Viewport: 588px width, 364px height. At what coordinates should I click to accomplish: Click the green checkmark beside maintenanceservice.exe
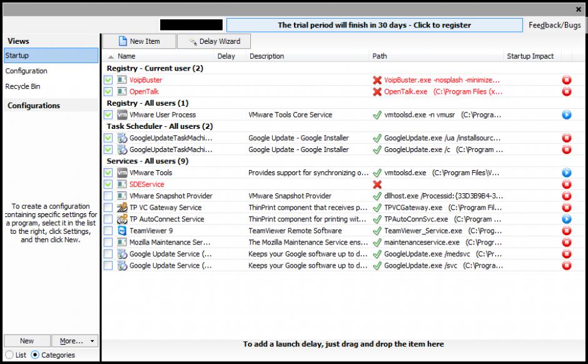point(377,242)
